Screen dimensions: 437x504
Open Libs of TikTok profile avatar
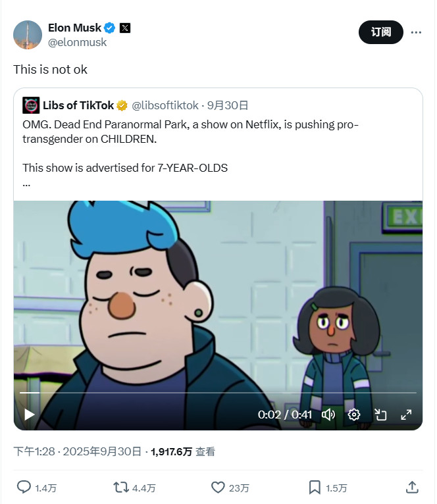(x=31, y=105)
